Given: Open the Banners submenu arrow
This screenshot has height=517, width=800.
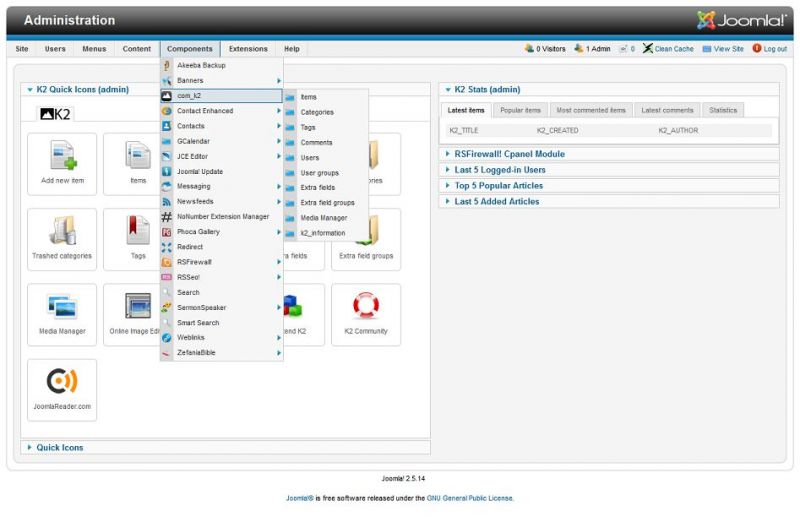Looking at the screenshot, I should click(x=279, y=81).
